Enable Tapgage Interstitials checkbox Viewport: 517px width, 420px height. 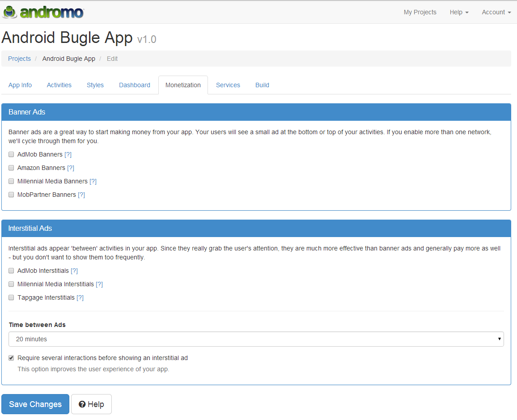[x=11, y=297]
